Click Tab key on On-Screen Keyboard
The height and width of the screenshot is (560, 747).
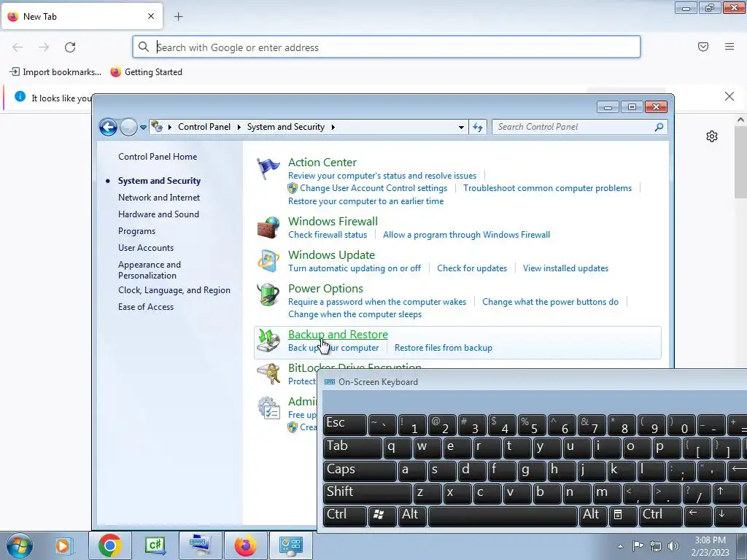click(x=352, y=448)
